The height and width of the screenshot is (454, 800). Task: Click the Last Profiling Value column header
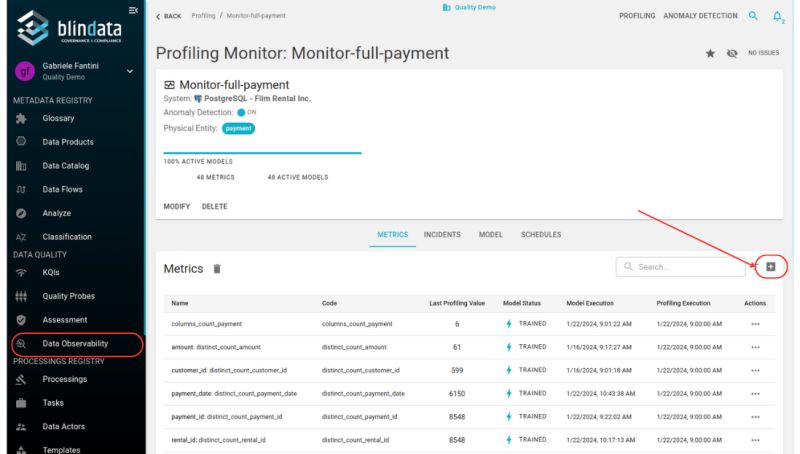click(457, 303)
